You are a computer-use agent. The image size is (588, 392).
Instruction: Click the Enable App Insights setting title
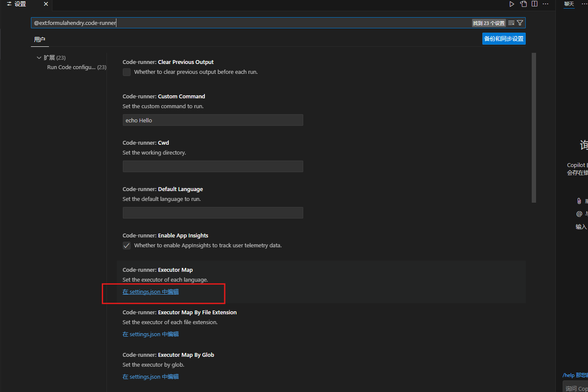(165, 235)
